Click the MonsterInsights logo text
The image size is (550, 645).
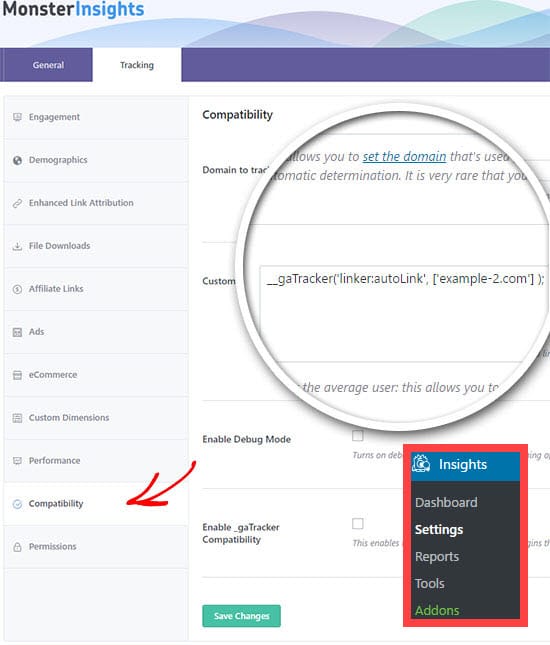coord(73,10)
